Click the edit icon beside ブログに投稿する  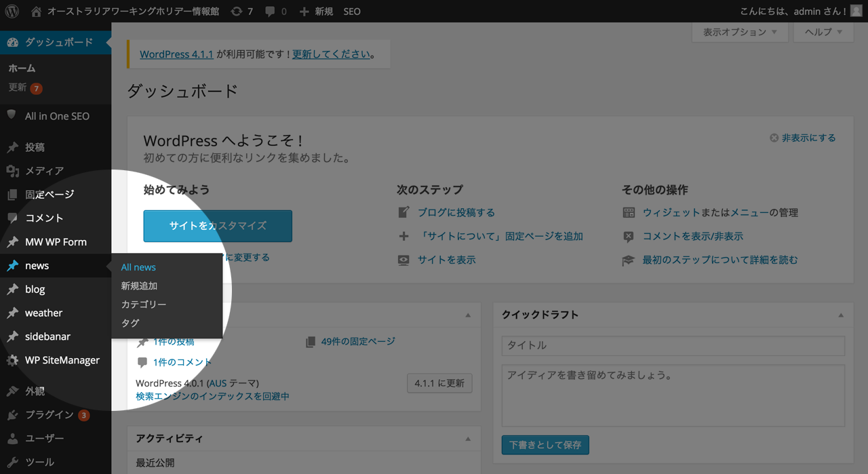(403, 212)
